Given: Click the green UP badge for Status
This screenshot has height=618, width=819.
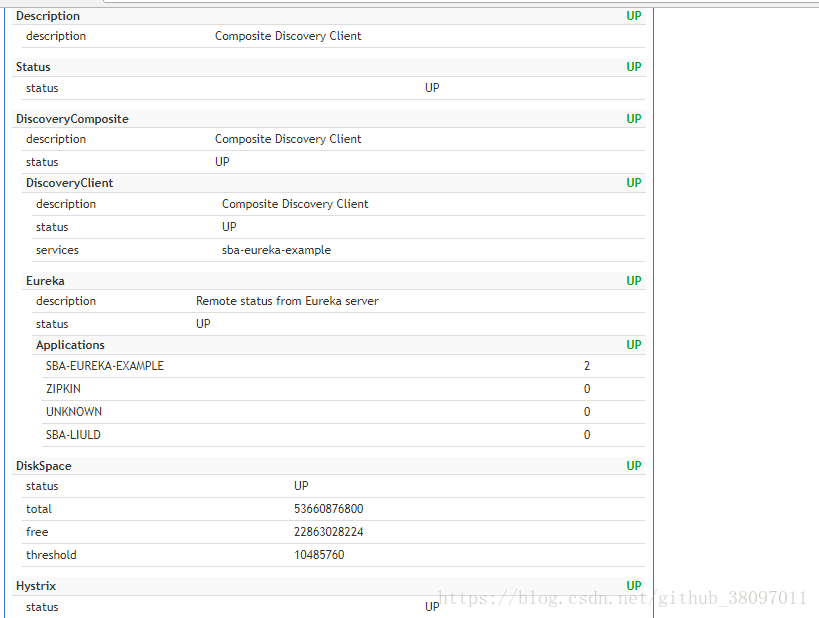Looking at the screenshot, I should [x=634, y=67].
